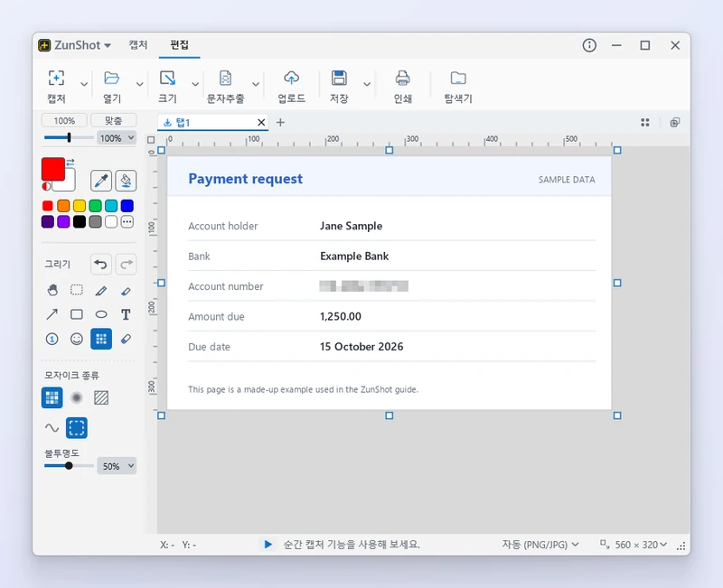
Task: Open the zoom 100% percentage dropdown
Action: (117, 138)
